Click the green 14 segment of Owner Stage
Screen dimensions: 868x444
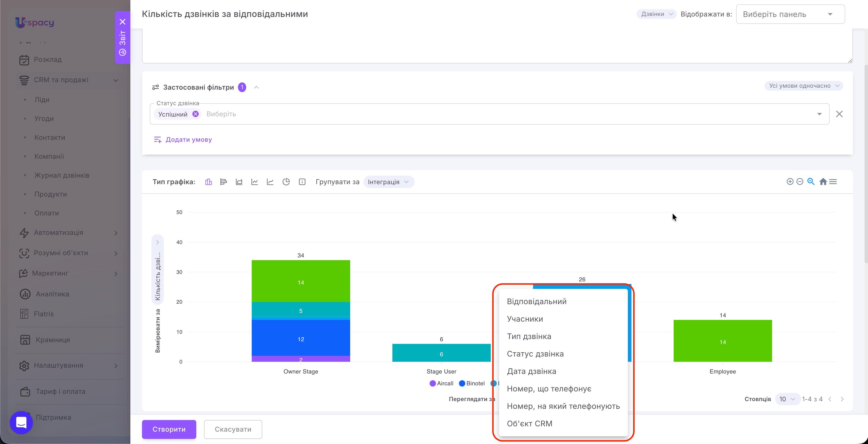click(x=300, y=281)
